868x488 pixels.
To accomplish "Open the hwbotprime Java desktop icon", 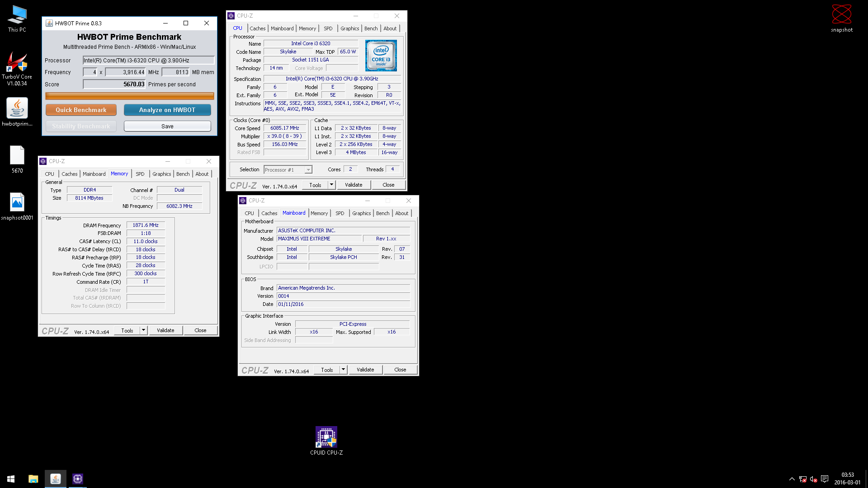I will (x=17, y=112).
